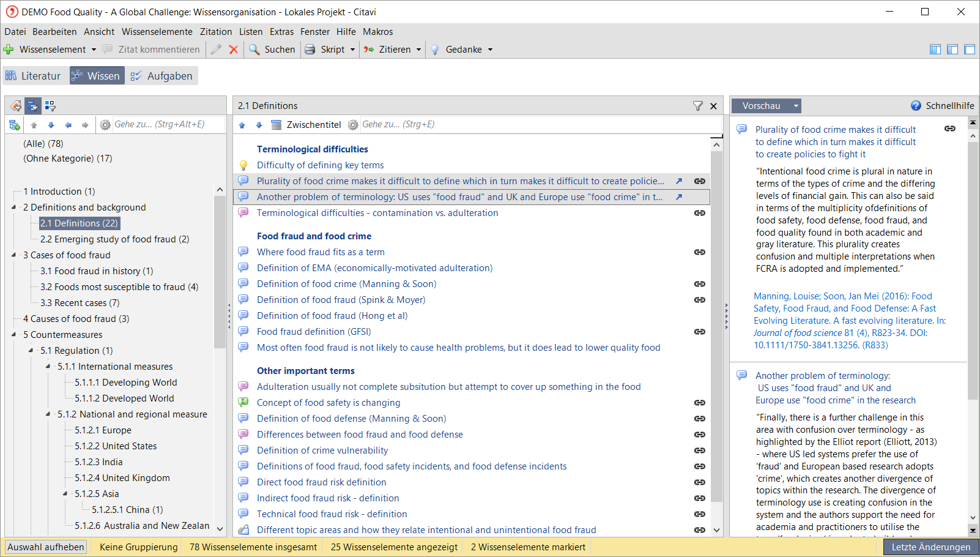
Task: Select the three-column layout icon
Action: 935,50
